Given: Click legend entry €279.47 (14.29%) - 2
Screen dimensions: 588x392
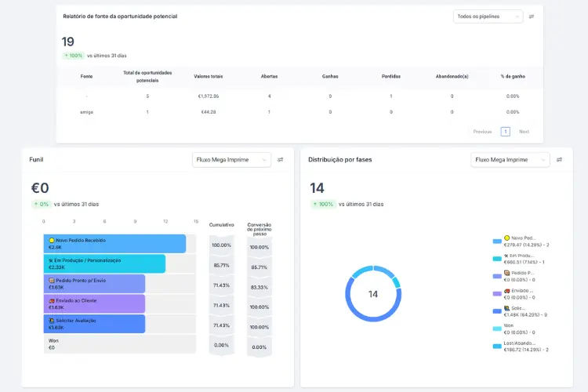Looking at the screenshot, I should (x=526, y=245).
